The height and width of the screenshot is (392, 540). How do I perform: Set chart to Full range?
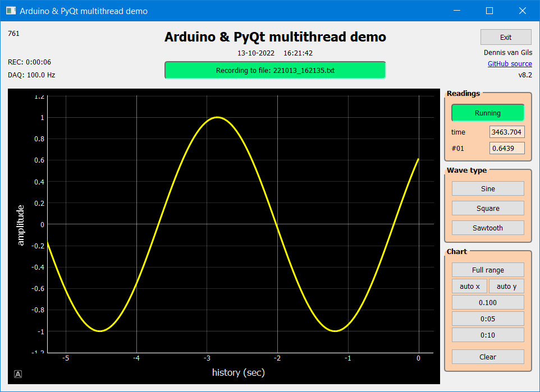[488, 270]
